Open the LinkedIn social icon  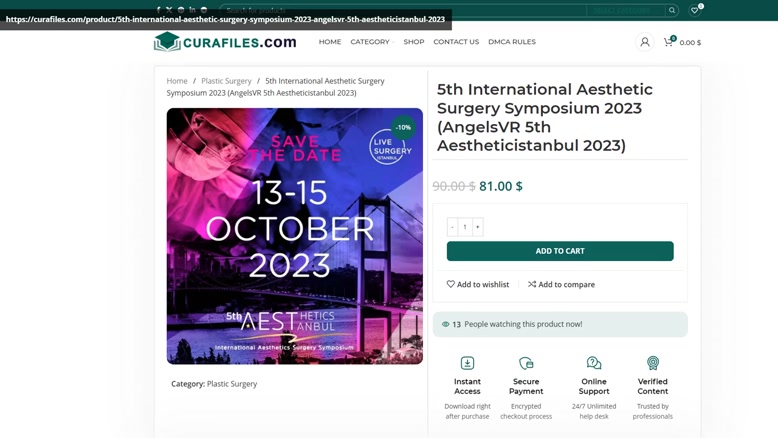point(192,10)
